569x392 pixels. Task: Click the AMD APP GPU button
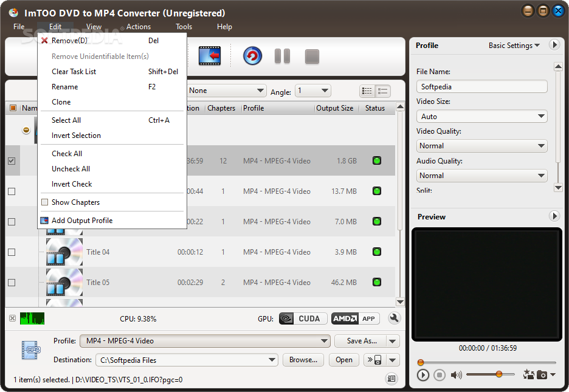(355, 318)
